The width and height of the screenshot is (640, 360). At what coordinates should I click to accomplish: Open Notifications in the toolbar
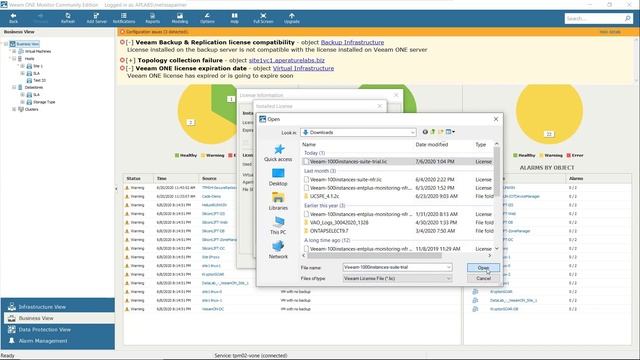(x=124, y=18)
